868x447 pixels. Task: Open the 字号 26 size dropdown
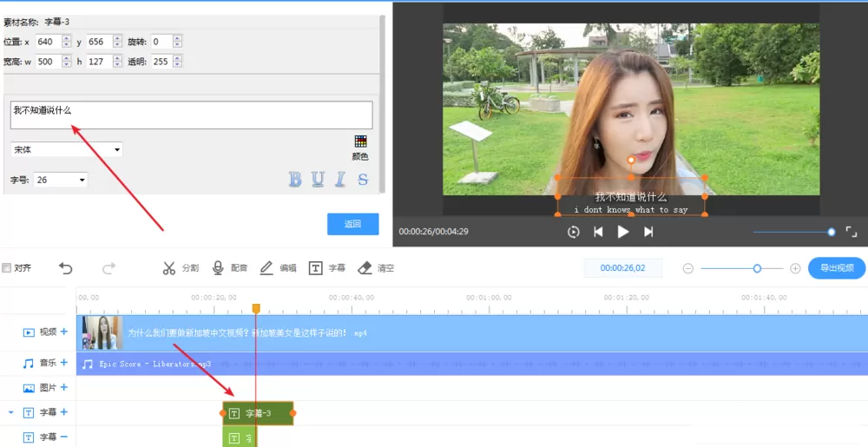pos(61,180)
